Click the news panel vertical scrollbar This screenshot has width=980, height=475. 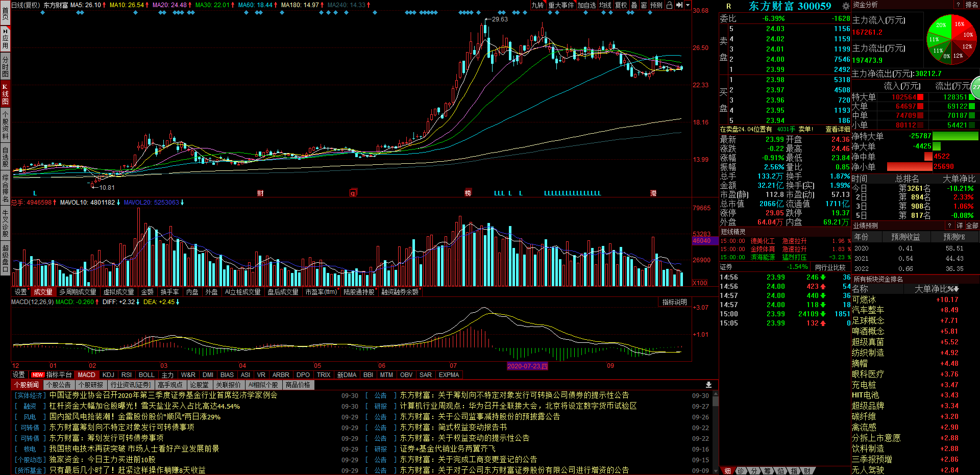coord(716,429)
